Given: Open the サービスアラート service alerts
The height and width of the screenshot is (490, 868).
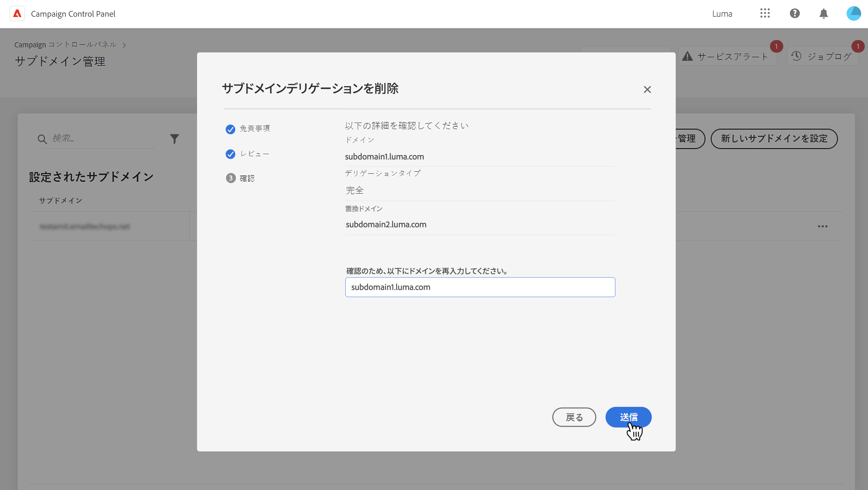Looking at the screenshot, I should (727, 56).
